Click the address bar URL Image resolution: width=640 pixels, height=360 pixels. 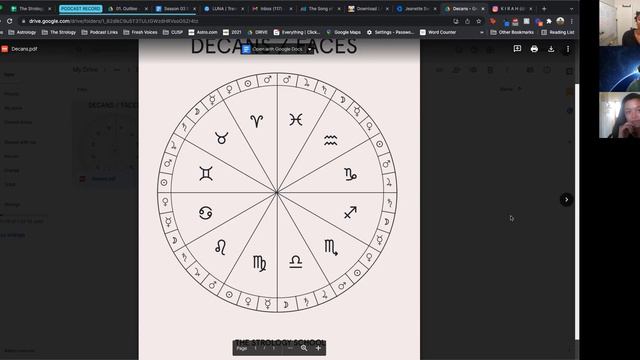coord(114,21)
